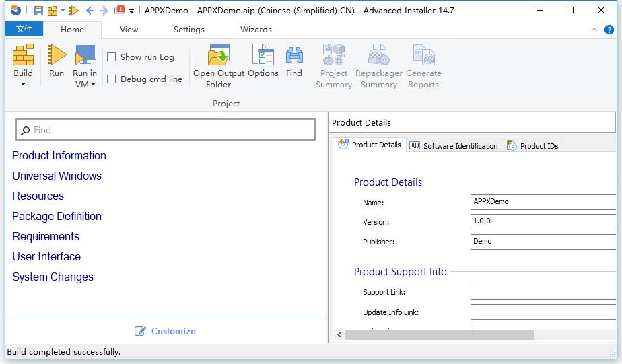Screen dimensions: 622x364
Task: Select the Product Details tab
Action: (370, 145)
